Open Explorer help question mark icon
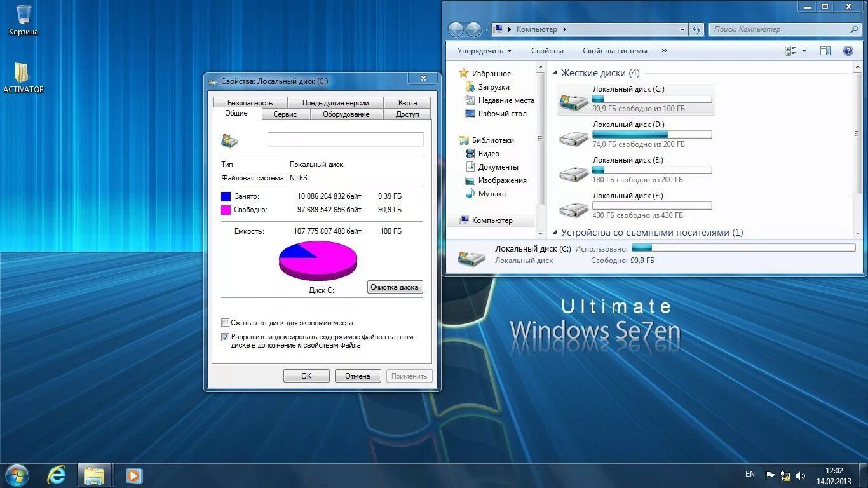 click(x=848, y=51)
